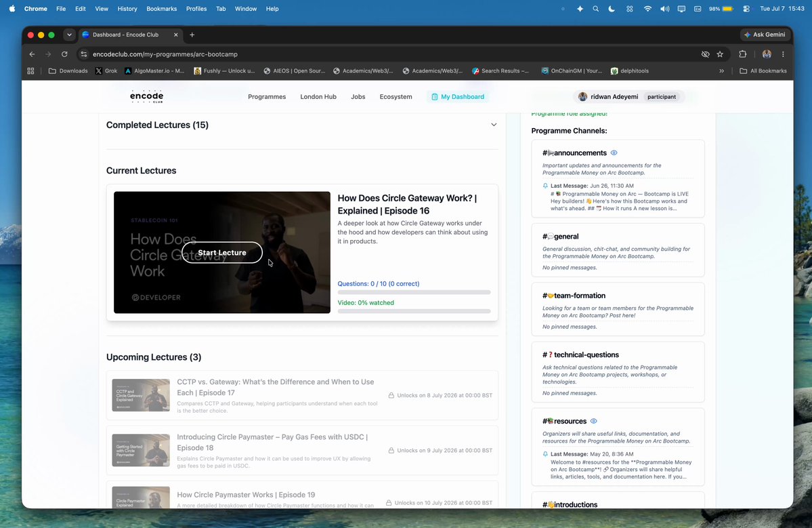Open the bookmarks apps grid icon
Image resolution: width=812 pixels, height=528 pixels.
point(30,71)
